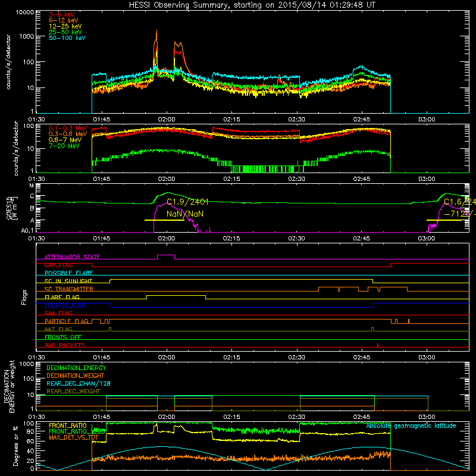Image resolution: width=476 pixels, height=476 pixels.
Task: Click the 02:15 tick label under top panel
Action: coord(231,120)
